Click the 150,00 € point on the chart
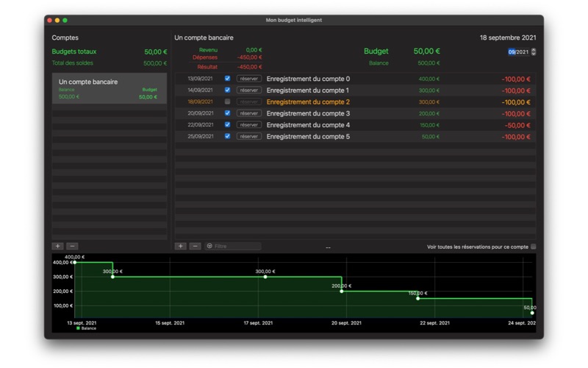Viewport: 588px width, 368px height. point(417,299)
